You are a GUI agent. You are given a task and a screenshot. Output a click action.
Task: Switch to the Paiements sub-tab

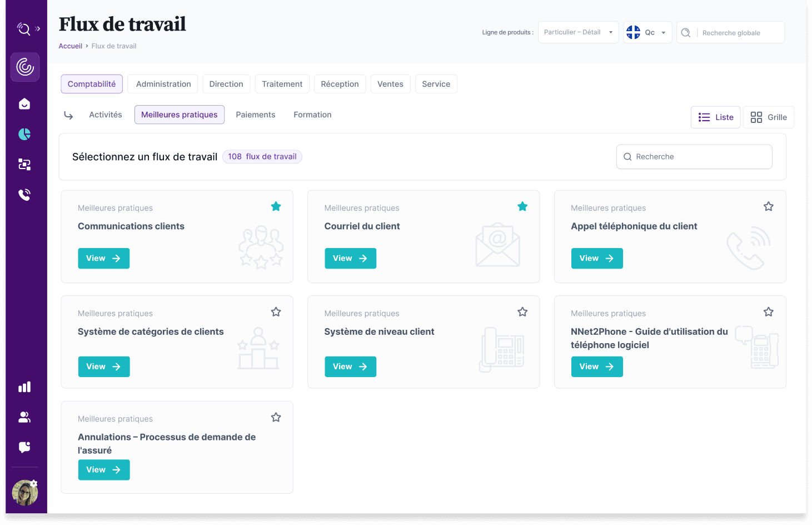click(x=255, y=115)
